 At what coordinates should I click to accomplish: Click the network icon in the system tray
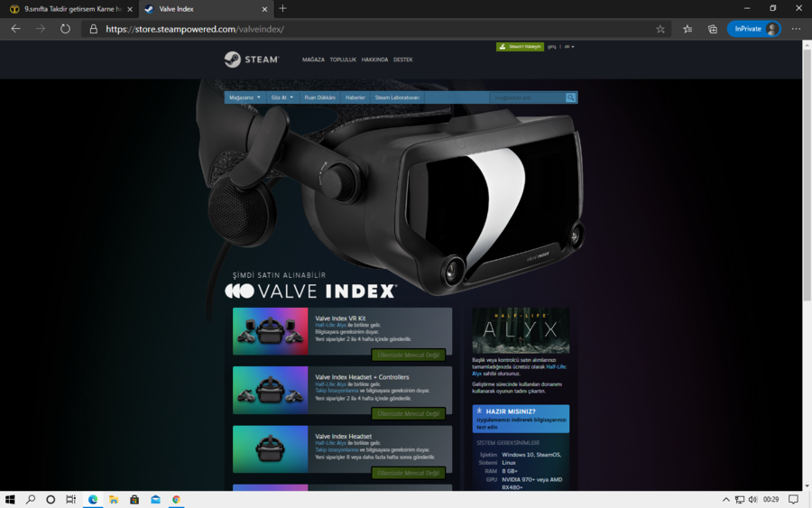pyautogui.click(x=740, y=499)
